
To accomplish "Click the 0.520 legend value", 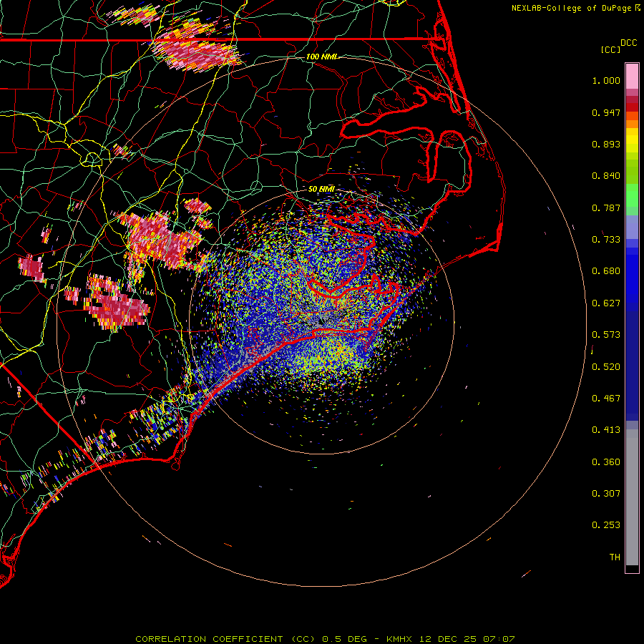I will coord(606,367).
